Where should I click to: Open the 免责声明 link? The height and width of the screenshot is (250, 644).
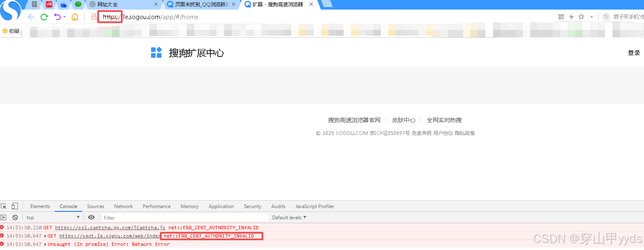[x=421, y=133]
